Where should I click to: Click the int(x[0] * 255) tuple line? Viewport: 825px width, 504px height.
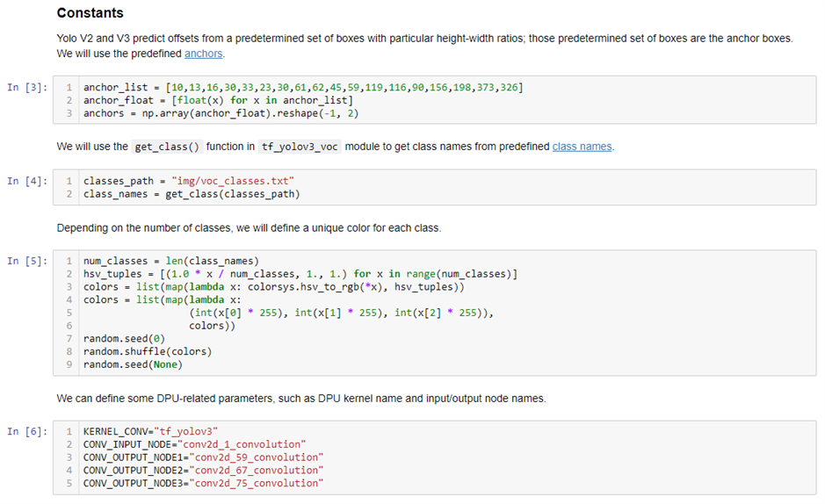pos(341,313)
